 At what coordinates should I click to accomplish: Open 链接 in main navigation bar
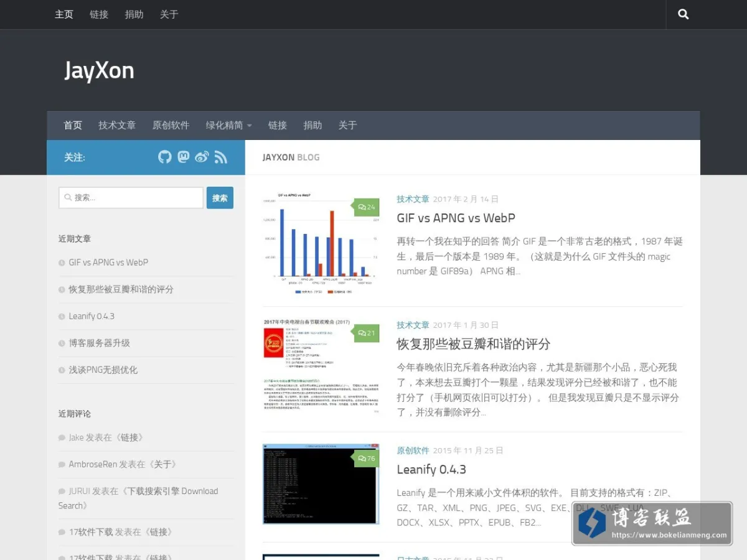pos(278,125)
